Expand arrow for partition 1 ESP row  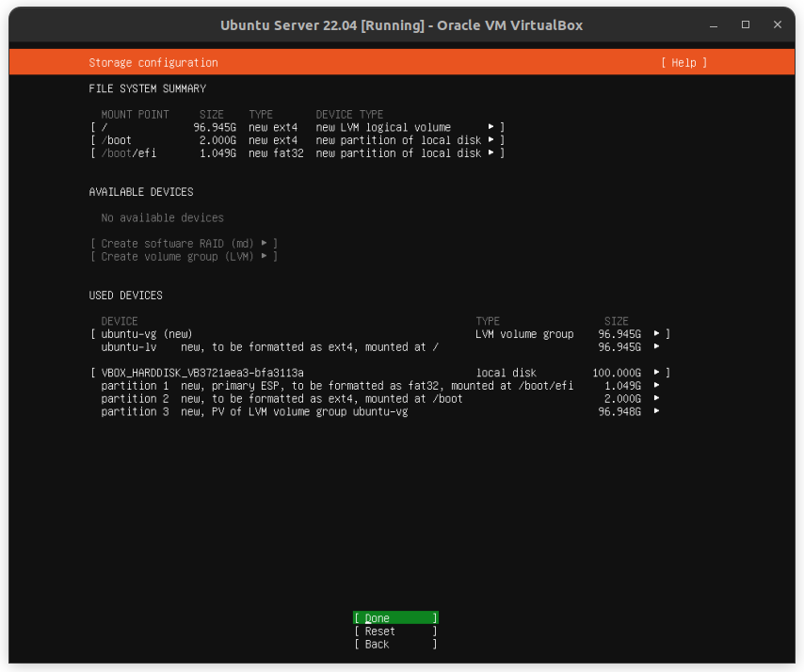pyautogui.click(x=656, y=386)
